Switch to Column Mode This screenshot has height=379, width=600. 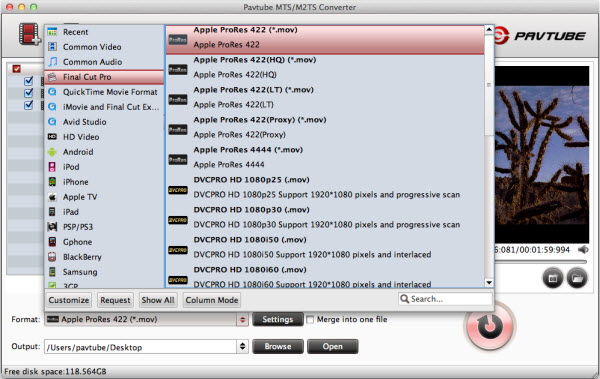point(212,300)
